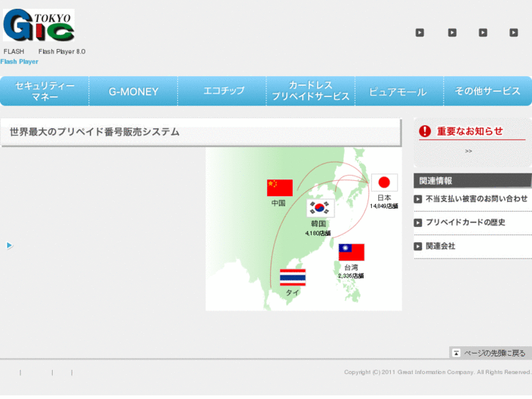Click the Tokyo GIC logo
Viewport: 532px width, 399px height.
click(39, 25)
